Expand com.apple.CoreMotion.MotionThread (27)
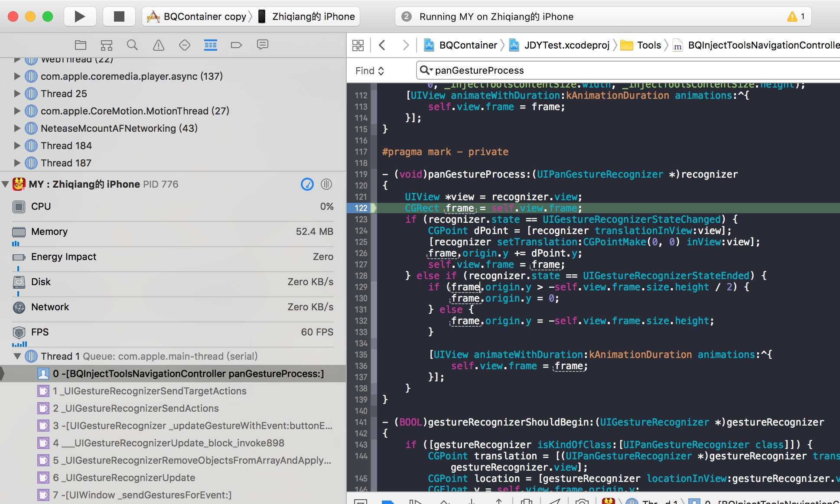This screenshot has width=840, height=504. pyautogui.click(x=17, y=111)
